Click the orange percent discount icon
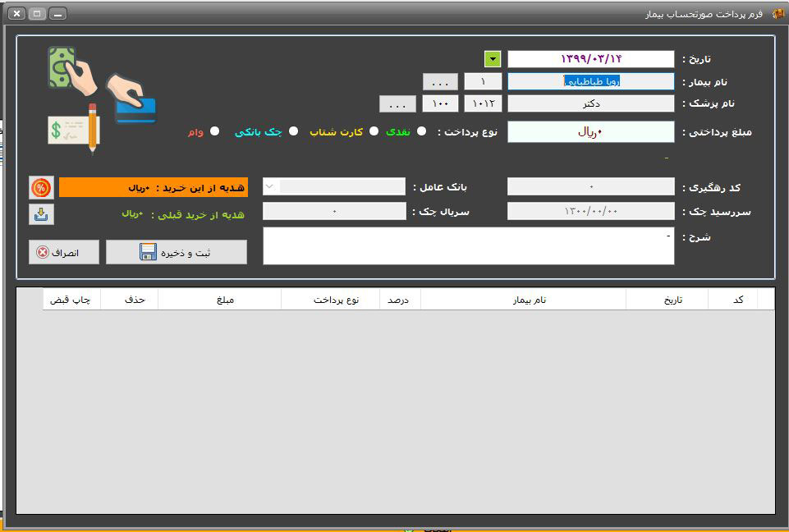 tap(41, 188)
